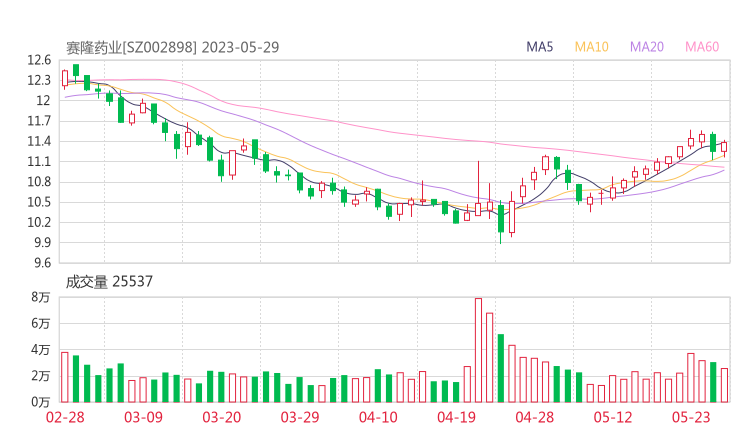Click the MA20 legend label
This screenshot has height=440, width=740.
[647, 47]
